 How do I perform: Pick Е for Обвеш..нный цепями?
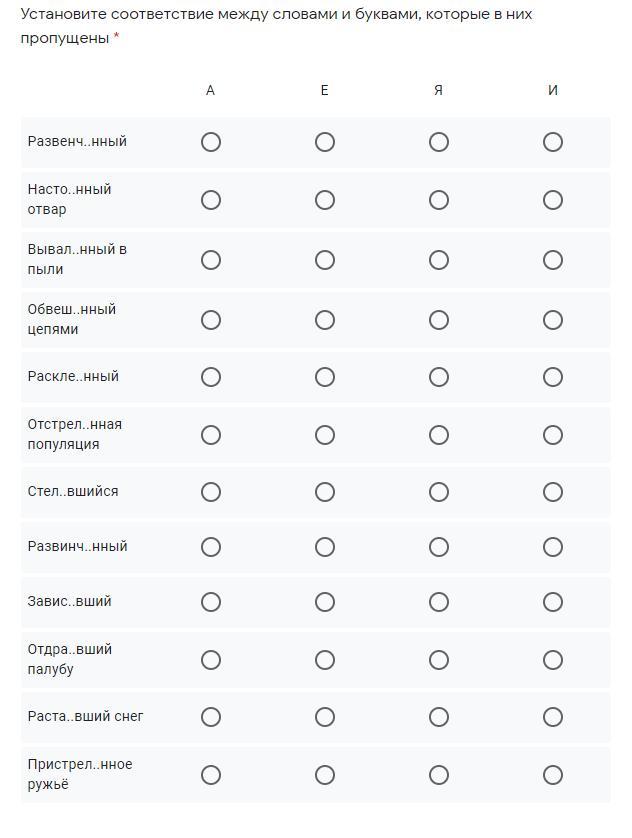click(x=325, y=320)
